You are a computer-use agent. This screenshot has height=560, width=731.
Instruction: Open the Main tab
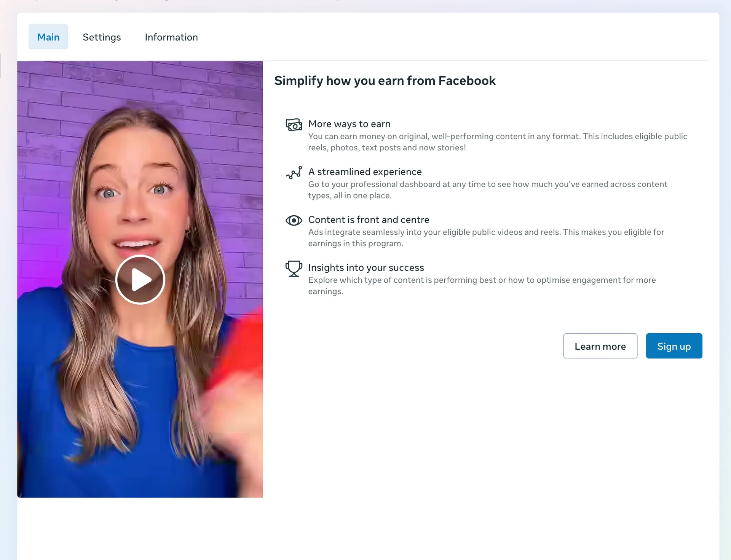[x=48, y=37]
